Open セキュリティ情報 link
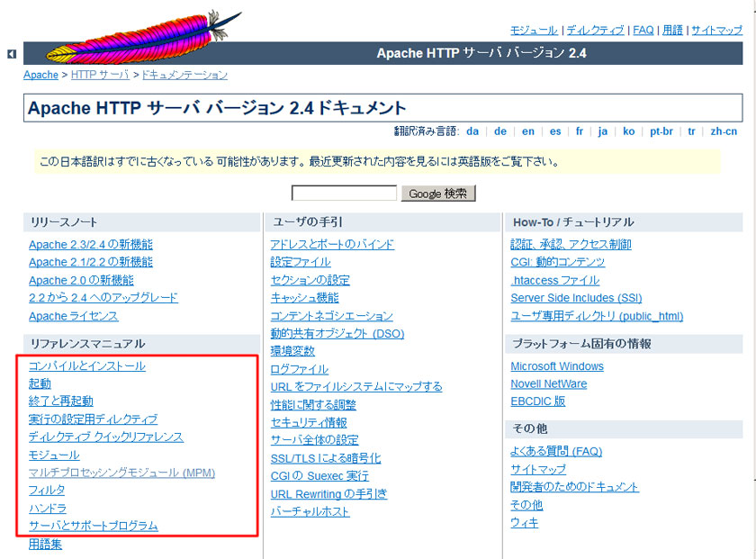The image size is (756, 559). click(x=309, y=423)
